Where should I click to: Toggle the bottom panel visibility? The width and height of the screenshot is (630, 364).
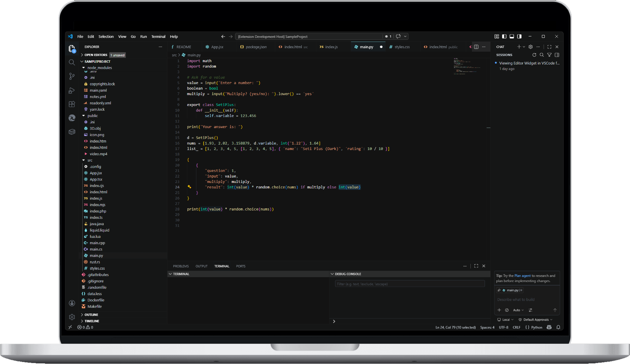coord(512,37)
